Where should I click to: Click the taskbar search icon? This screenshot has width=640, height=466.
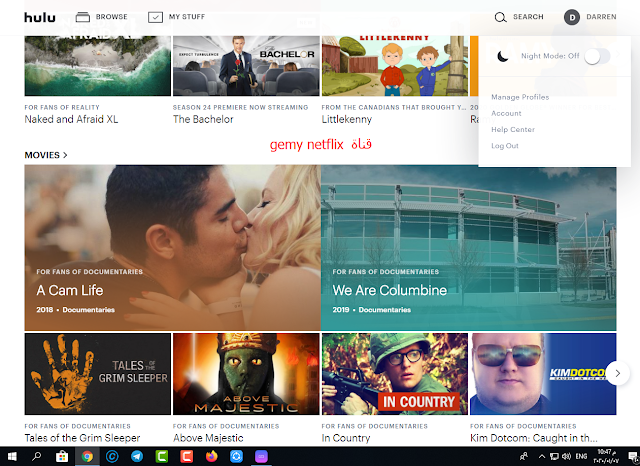click(37, 456)
